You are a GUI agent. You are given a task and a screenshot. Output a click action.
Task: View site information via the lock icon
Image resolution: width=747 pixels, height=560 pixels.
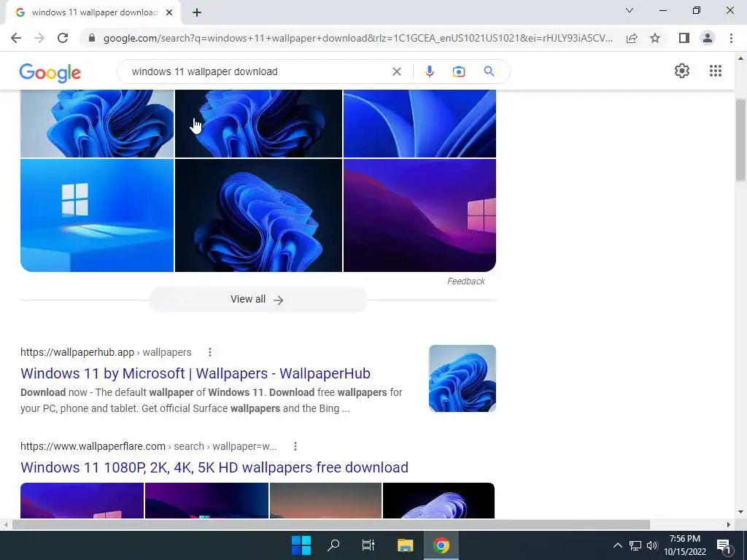[x=92, y=38]
